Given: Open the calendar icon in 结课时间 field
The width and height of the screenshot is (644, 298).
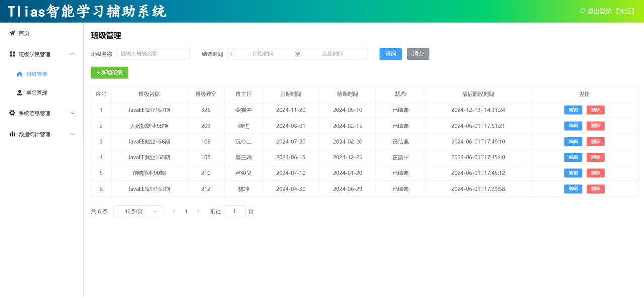Looking at the screenshot, I should click(233, 54).
